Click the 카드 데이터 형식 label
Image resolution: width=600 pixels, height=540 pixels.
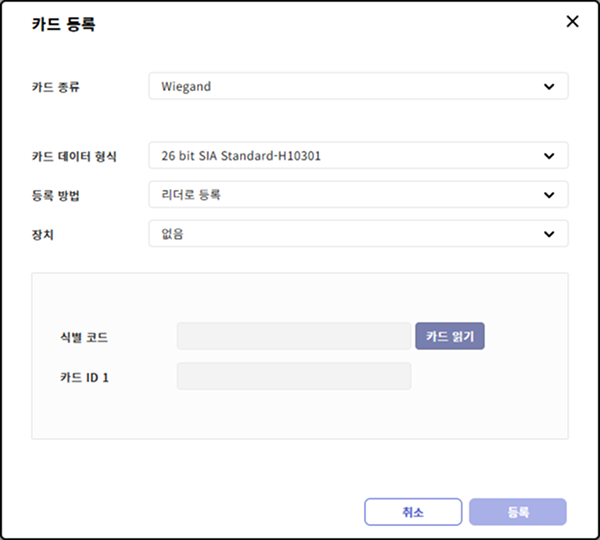pyautogui.click(x=75, y=157)
